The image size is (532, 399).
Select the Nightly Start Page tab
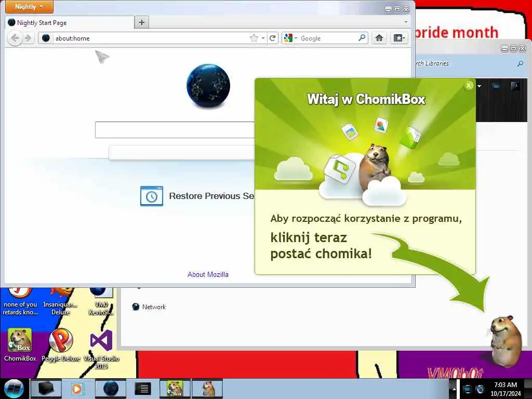70,23
